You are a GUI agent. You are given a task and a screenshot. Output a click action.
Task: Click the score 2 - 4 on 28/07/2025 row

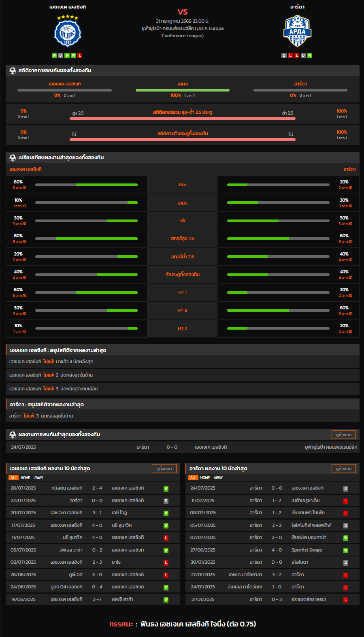tap(97, 488)
